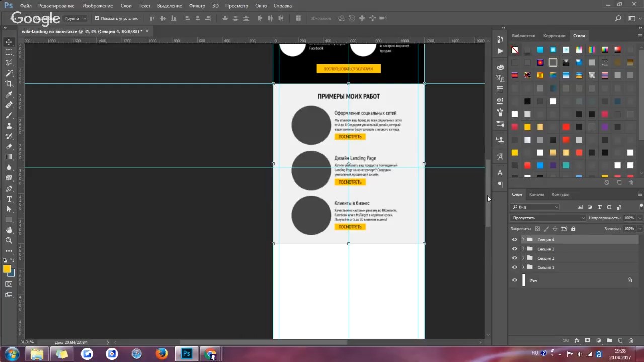Select the Horizontal Type tool
644x362 pixels.
[x=9, y=199]
